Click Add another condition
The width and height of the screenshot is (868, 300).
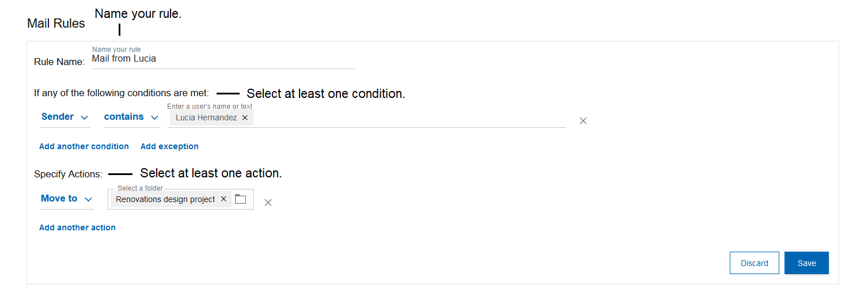[x=84, y=146]
